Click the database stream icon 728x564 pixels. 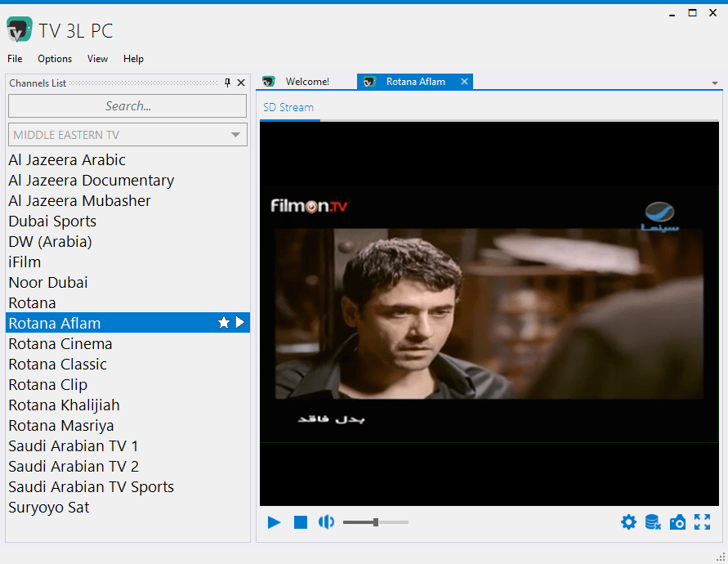(x=653, y=522)
